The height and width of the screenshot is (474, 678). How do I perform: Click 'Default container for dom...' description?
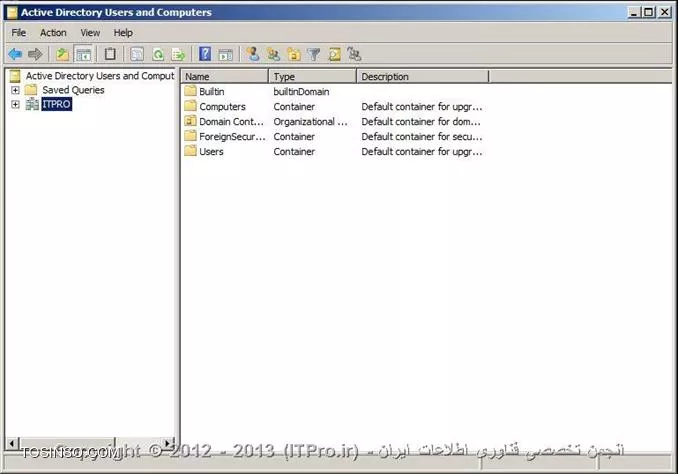click(421, 122)
